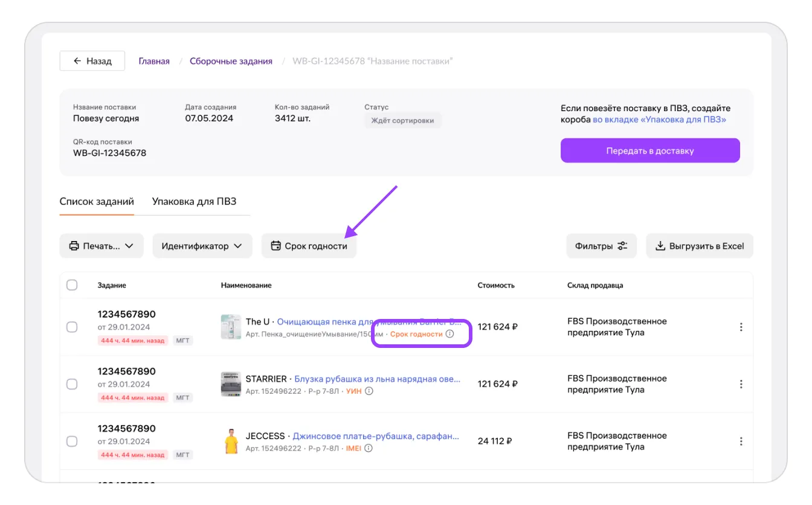This screenshot has height=505, width=812.
Task: Open the «Упаковка для ПВЗ» tab link
Action: pyautogui.click(x=659, y=120)
